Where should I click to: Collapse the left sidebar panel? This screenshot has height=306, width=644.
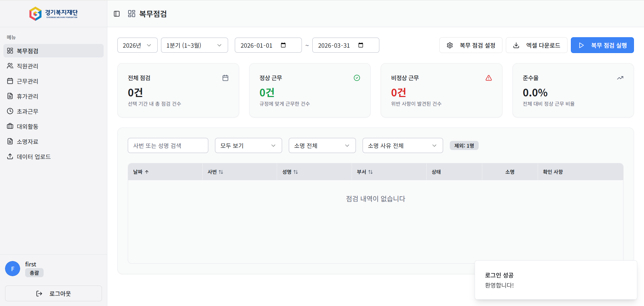117,13
